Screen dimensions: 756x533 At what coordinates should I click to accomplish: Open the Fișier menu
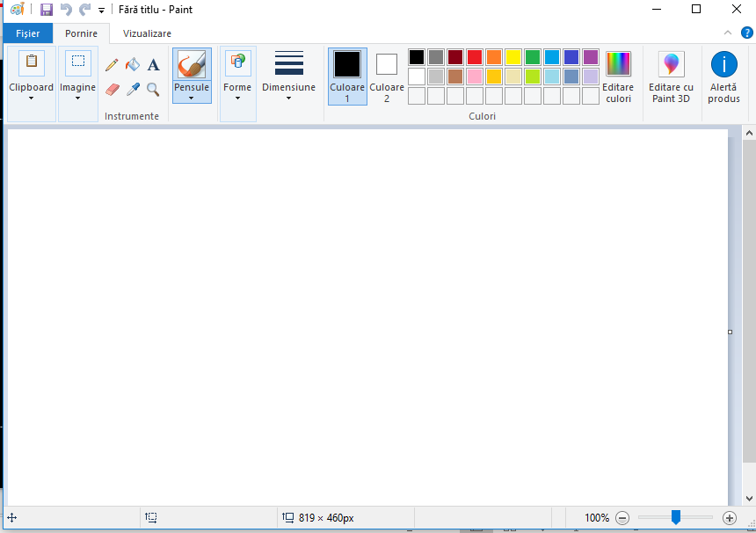(27, 33)
